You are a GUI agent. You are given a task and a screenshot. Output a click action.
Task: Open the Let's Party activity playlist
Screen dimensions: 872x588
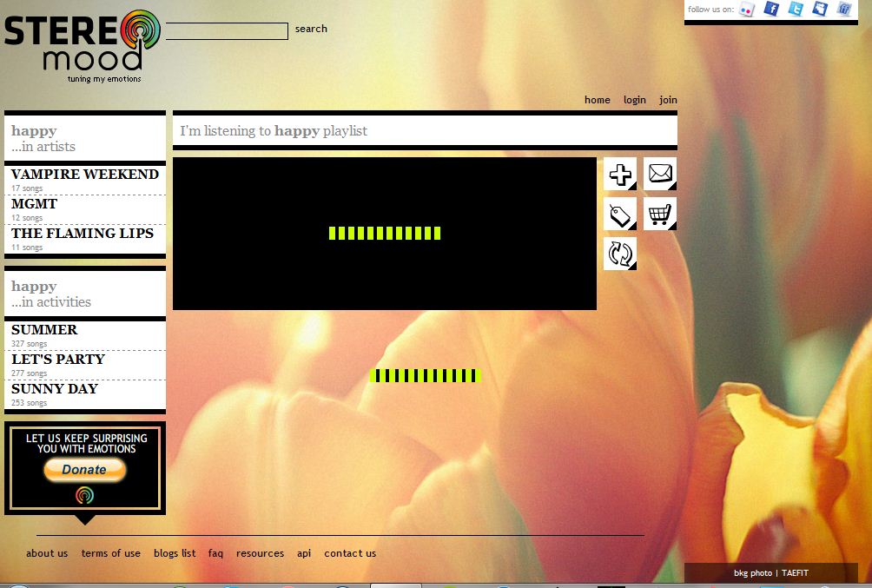tap(57, 360)
